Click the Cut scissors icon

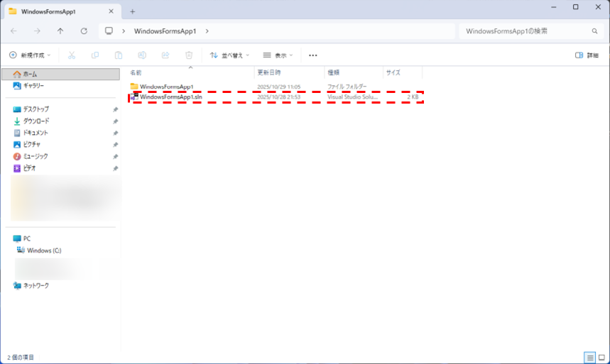tap(72, 55)
